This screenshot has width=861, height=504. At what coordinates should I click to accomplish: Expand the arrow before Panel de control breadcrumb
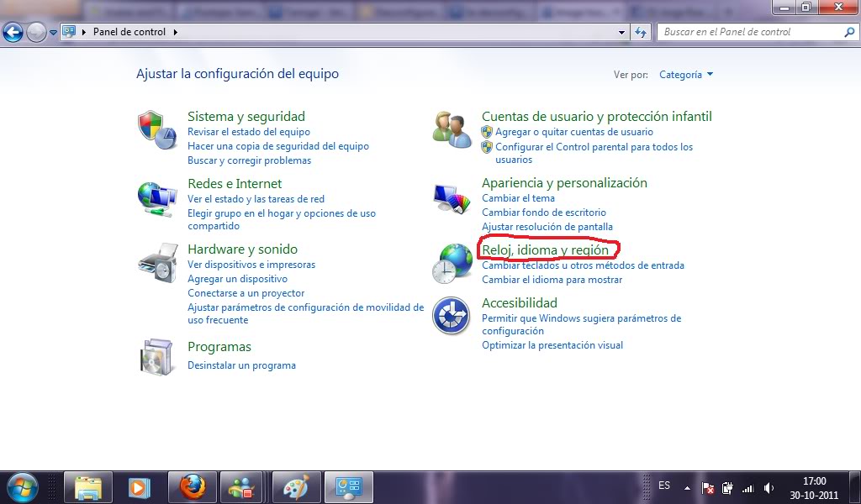point(84,32)
